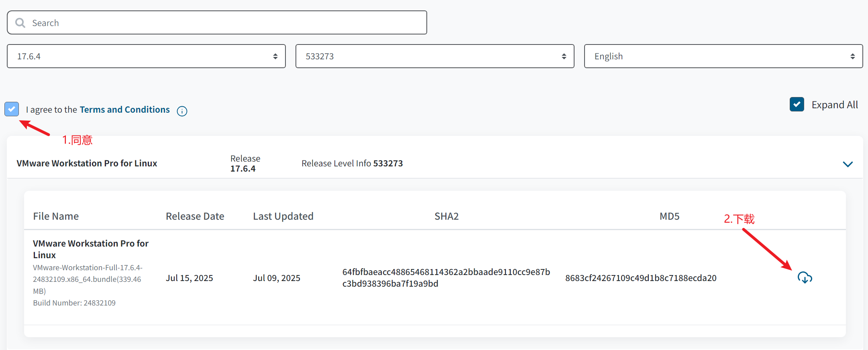Open the 17.6.4 version dropdown

pyautogui.click(x=146, y=56)
